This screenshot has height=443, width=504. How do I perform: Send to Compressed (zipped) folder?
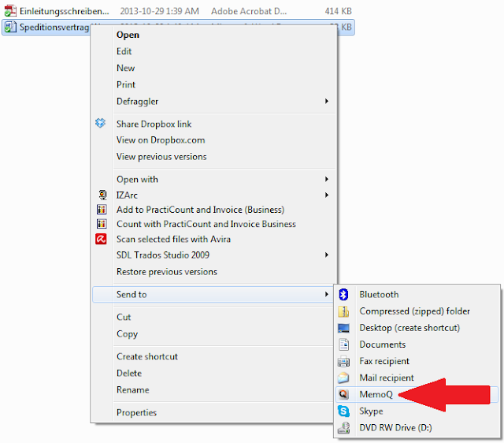[x=415, y=311]
